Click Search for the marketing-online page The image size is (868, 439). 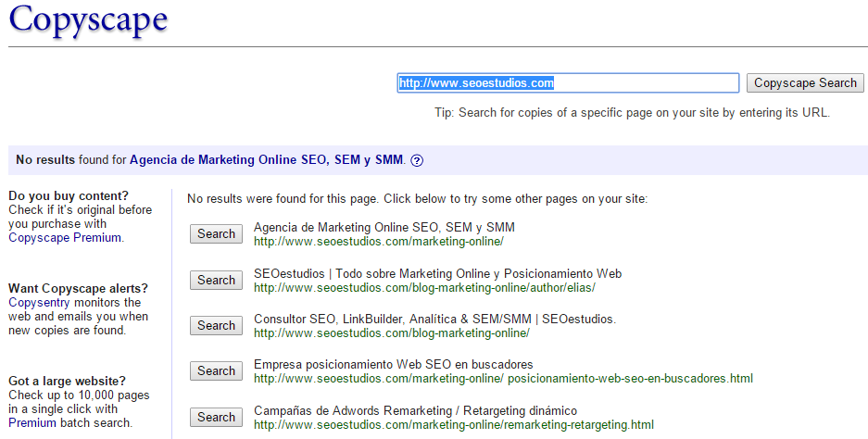[x=216, y=233]
